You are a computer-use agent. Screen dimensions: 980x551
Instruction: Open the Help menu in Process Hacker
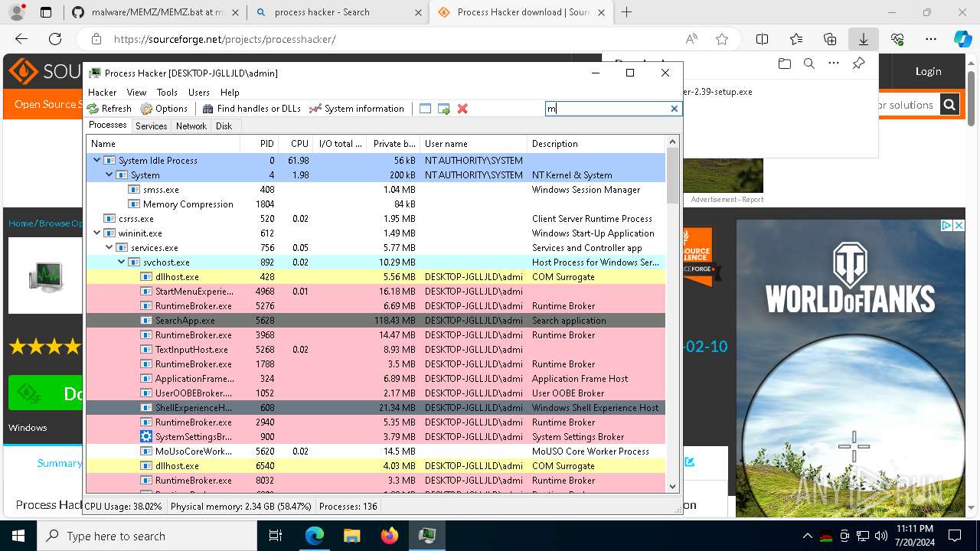[230, 92]
